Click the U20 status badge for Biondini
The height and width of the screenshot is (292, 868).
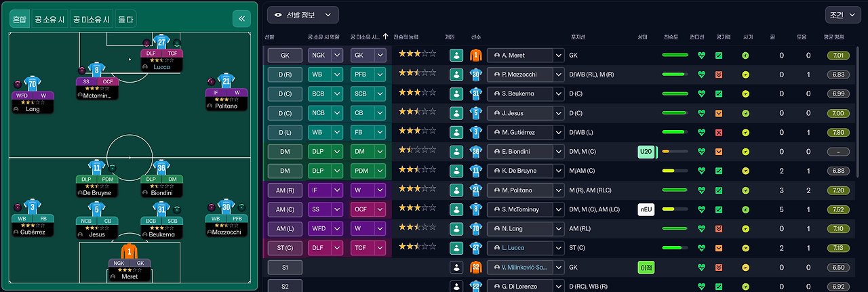click(646, 152)
